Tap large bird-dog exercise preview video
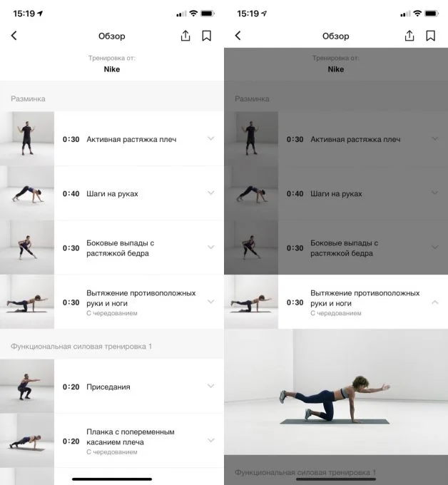 [336, 392]
